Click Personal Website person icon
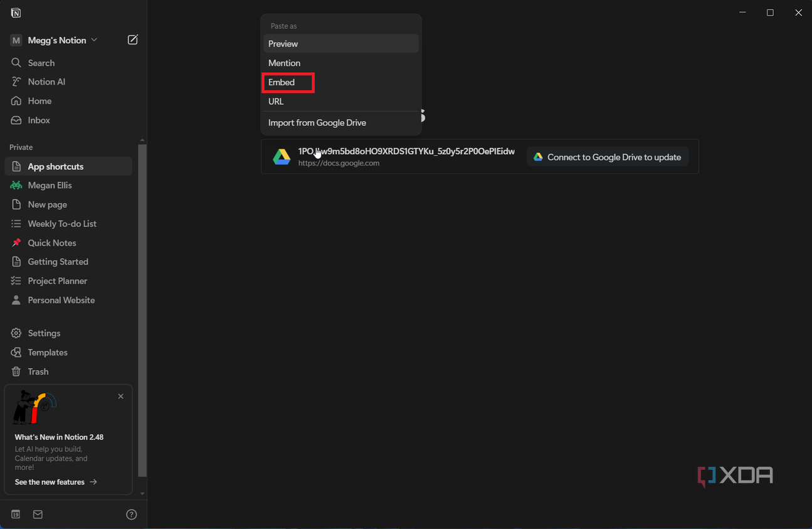 tap(16, 300)
